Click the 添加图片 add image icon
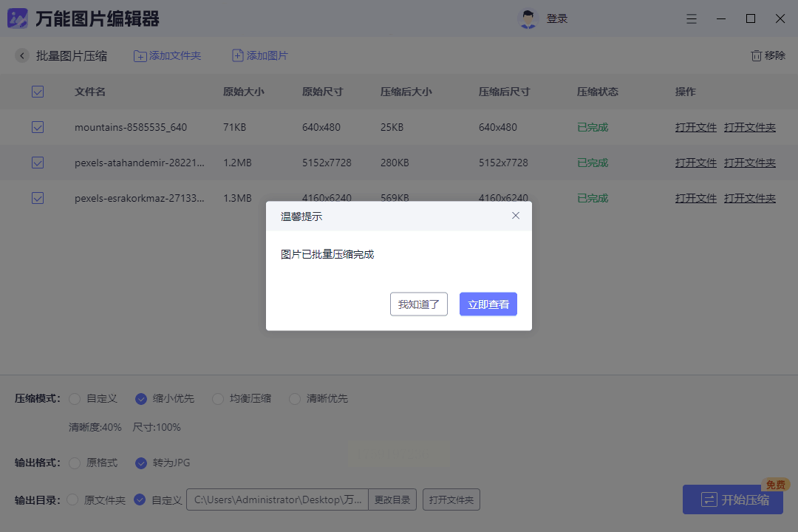Image resolution: width=798 pixels, height=532 pixels. [237, 56]
